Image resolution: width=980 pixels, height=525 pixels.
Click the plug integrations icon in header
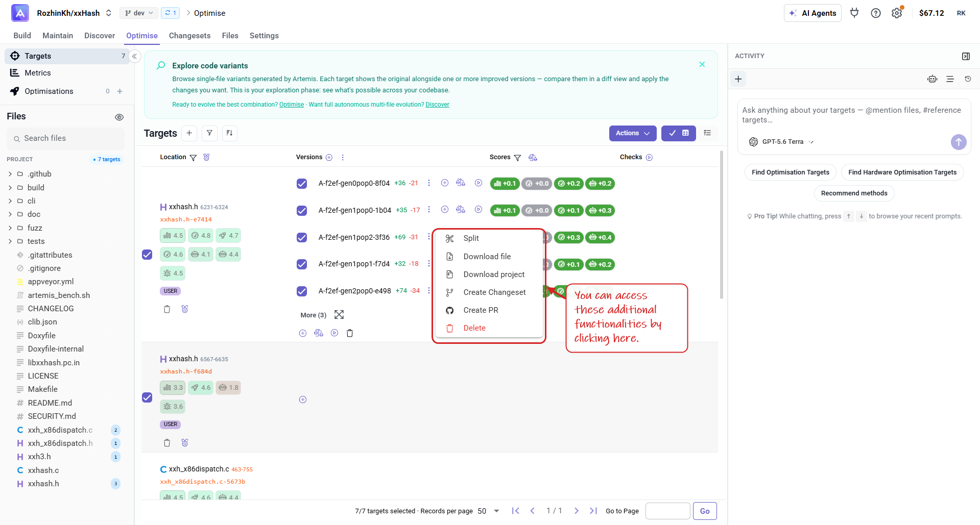[854, 13]
